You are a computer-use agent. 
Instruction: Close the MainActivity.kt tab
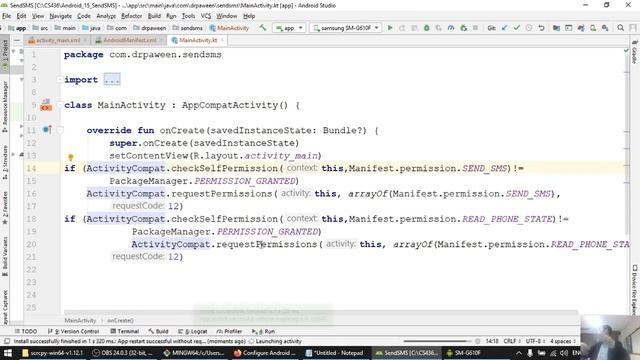(222, 40)
